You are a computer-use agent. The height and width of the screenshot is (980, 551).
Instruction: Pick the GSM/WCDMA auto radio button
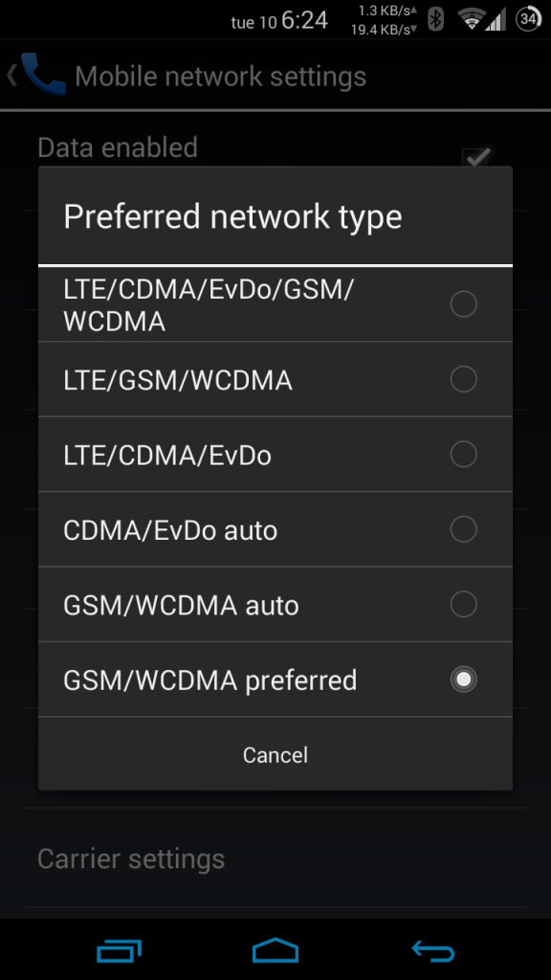point(464,605)
